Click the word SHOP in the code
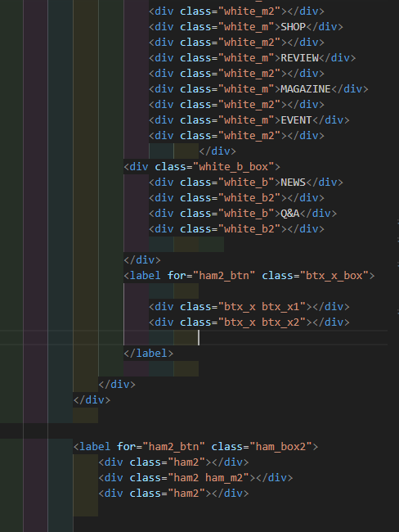The height and width of the screenshot is (532, 399). [x=294, y=27]
